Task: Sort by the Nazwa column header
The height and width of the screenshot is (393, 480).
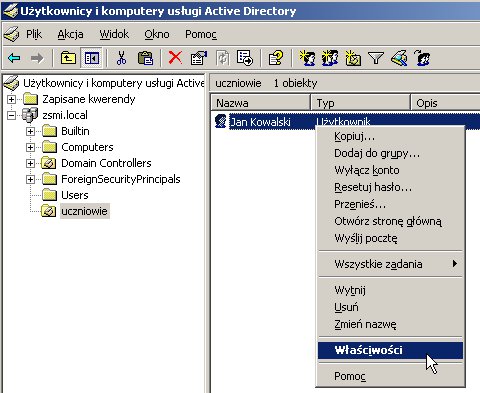Action: (261, 103)
